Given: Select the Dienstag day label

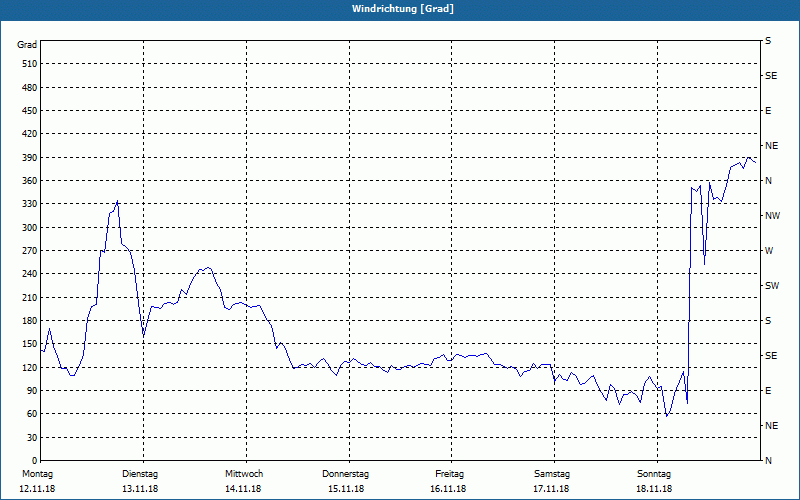Looking at the screenshot, I should click(x=140, y=474).
